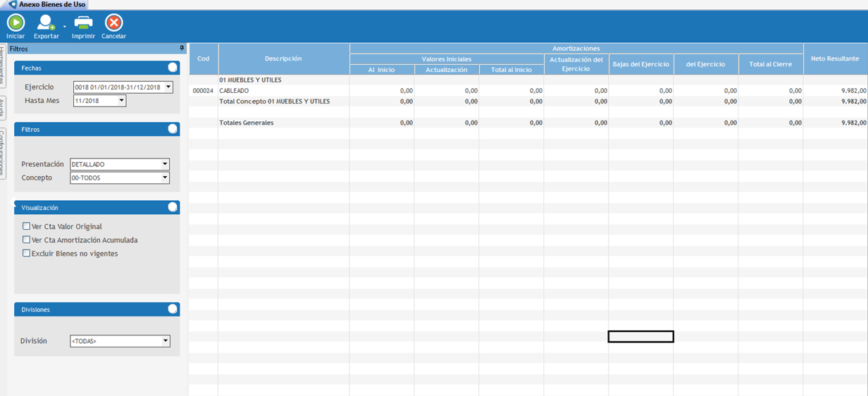
Task: Click the del Ejercicio column header
Action: 706,64
